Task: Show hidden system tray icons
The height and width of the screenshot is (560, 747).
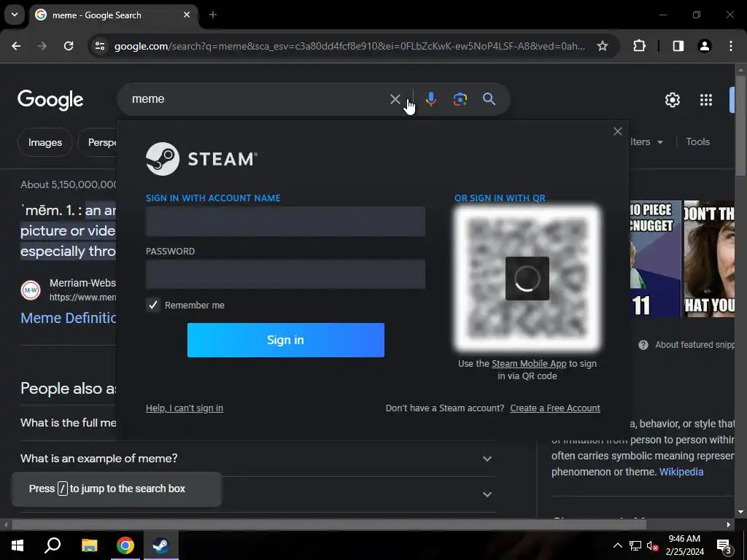Action: [617, 545]
